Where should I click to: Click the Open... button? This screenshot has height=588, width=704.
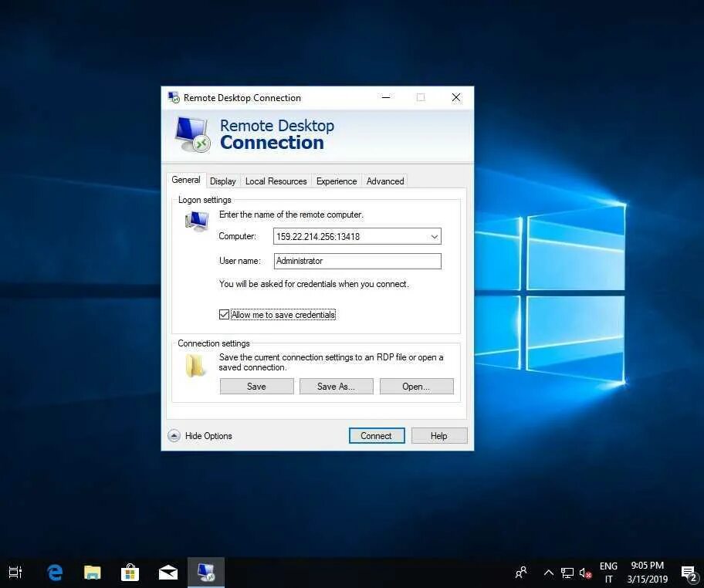click(416, 387)
